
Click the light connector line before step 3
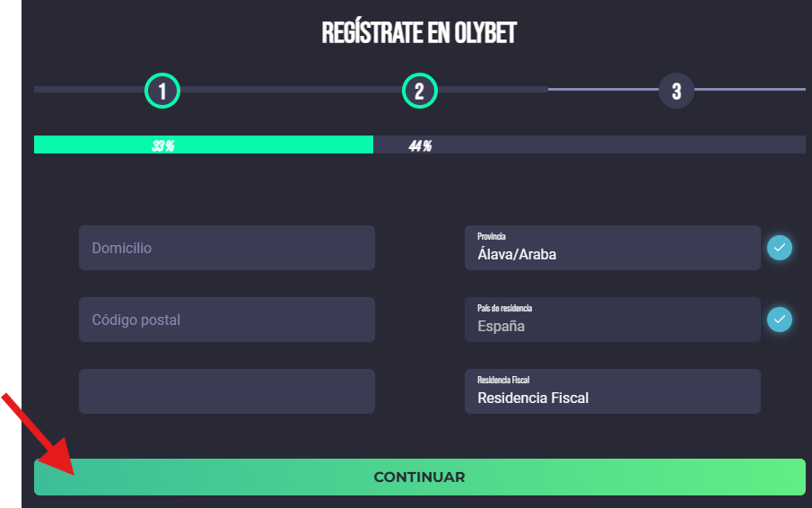(x=603, y=90)
